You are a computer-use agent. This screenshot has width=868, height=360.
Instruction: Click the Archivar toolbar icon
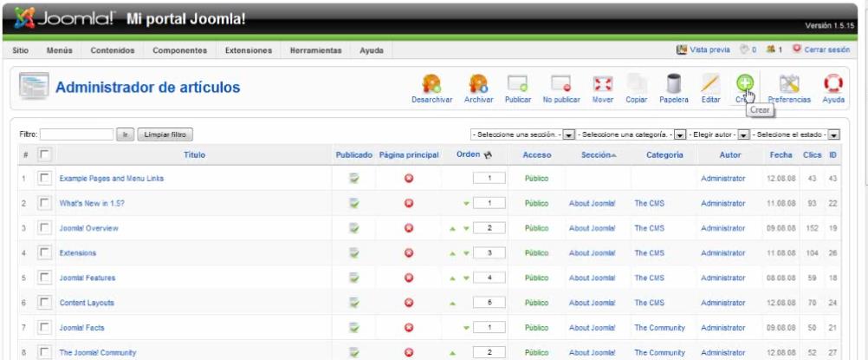click(478, 84)
